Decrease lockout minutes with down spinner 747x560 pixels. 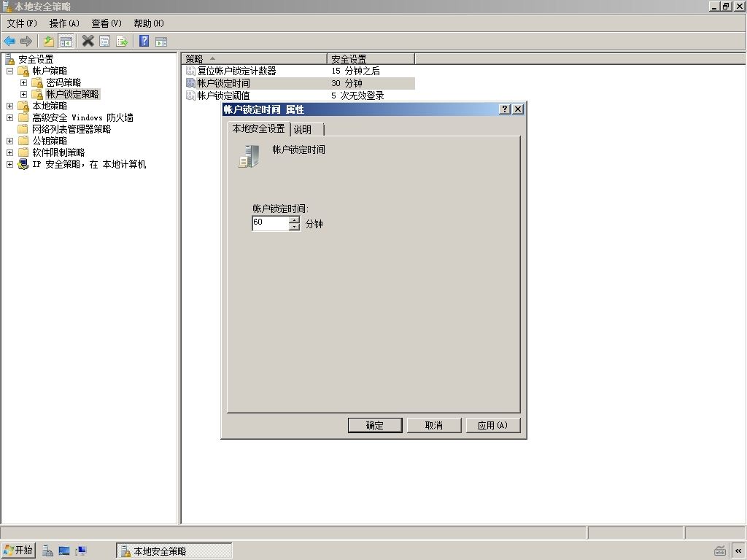pyautogui.click(x=295, y=227)
